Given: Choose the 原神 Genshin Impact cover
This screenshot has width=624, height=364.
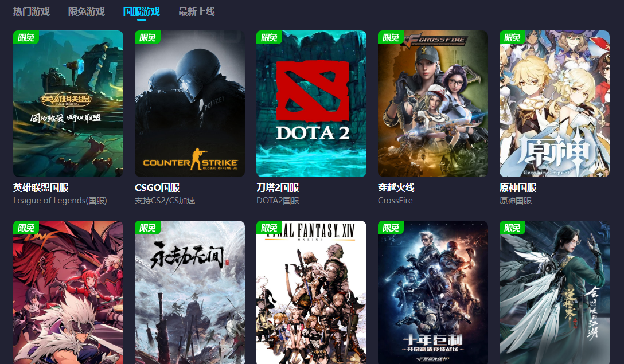Looking at the screenshot, I should 555,104.
